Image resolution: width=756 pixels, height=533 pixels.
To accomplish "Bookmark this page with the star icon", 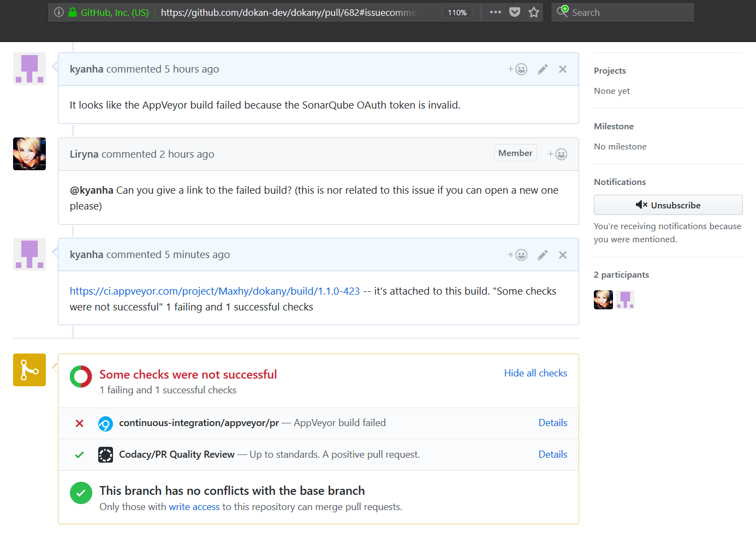I will click(534, 12).
